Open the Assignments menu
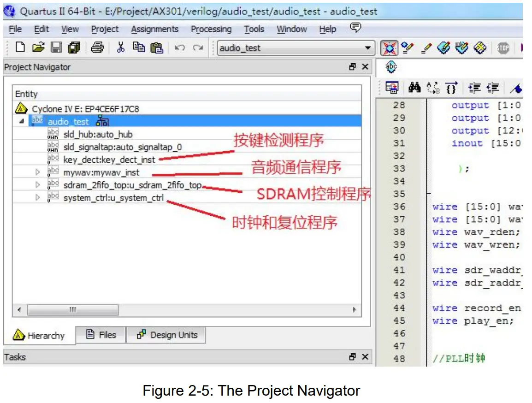 (155, 29)
